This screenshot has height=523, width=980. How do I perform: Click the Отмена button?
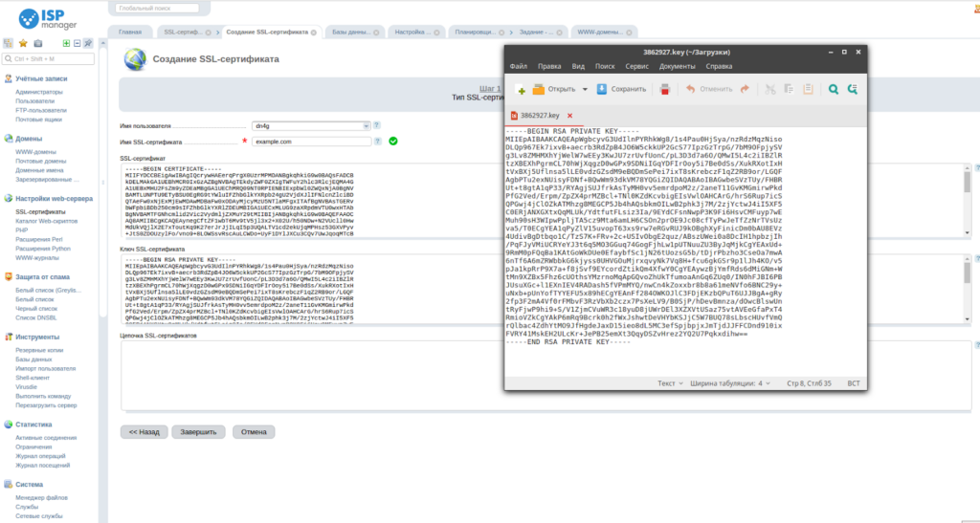[254, 432]
